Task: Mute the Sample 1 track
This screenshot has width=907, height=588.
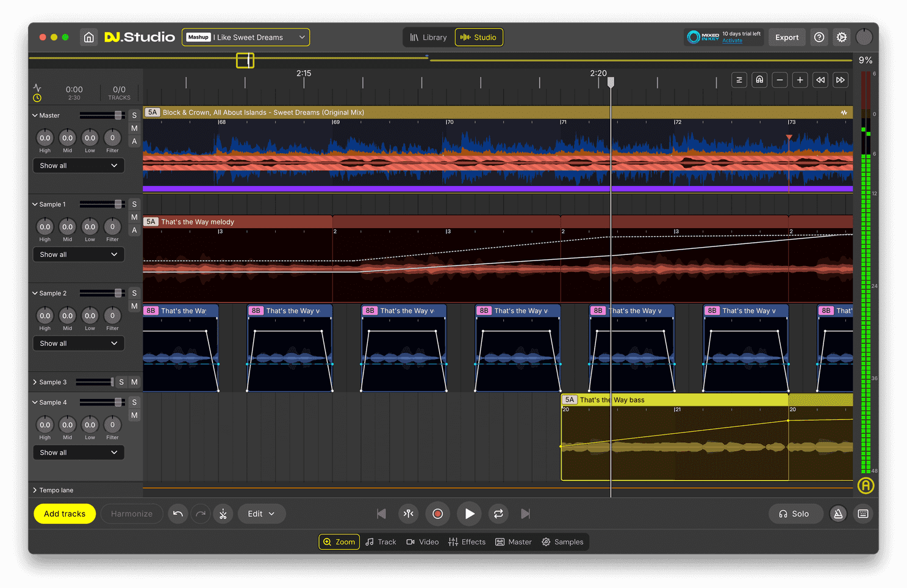Action: 134,217
